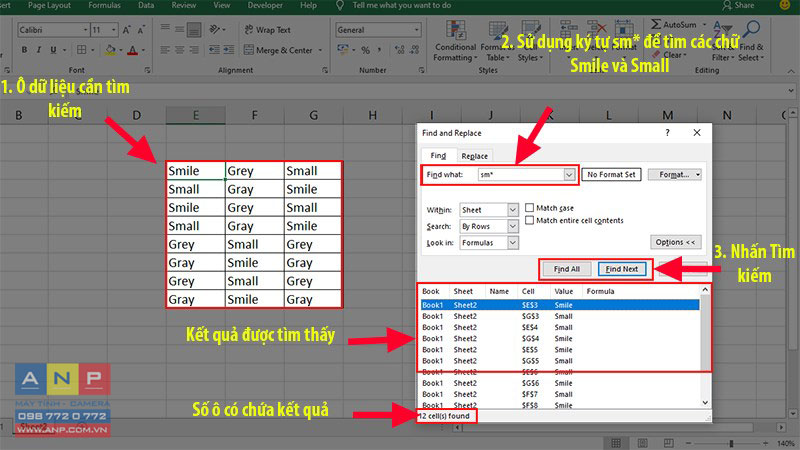Image resolution: width=800 pixels, height=450 pixels.
Task: Select the first Grey cell in column F
Action: tap(254, 171)
